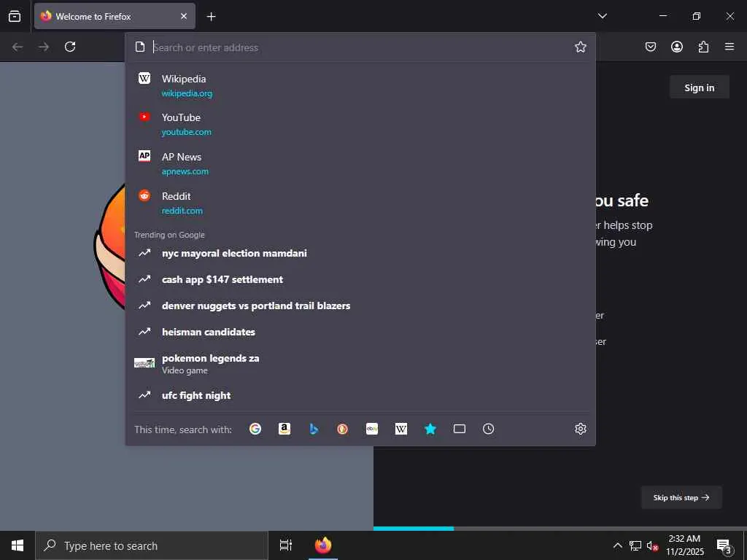Screen dimensions: 747x560
Task: Search this time with Wikipedia icon
Action: point(401,429)
